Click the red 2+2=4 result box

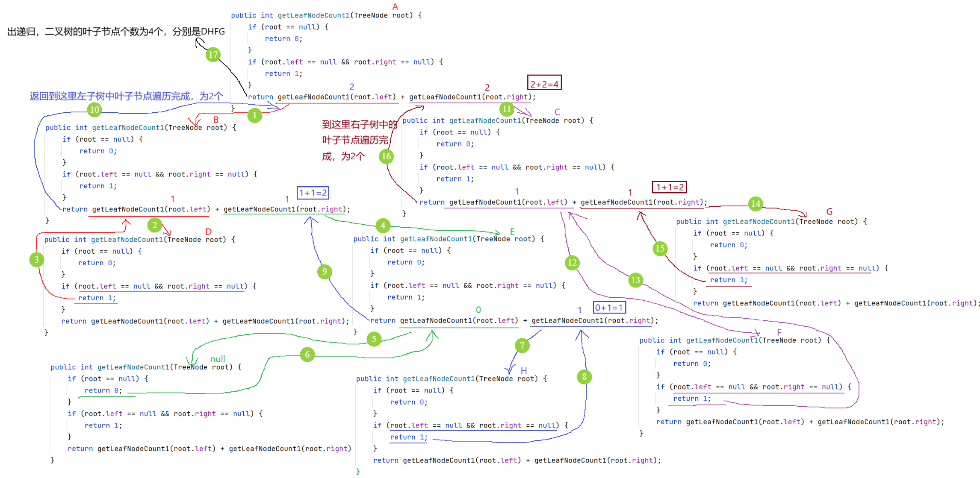[x=544, y=83]
